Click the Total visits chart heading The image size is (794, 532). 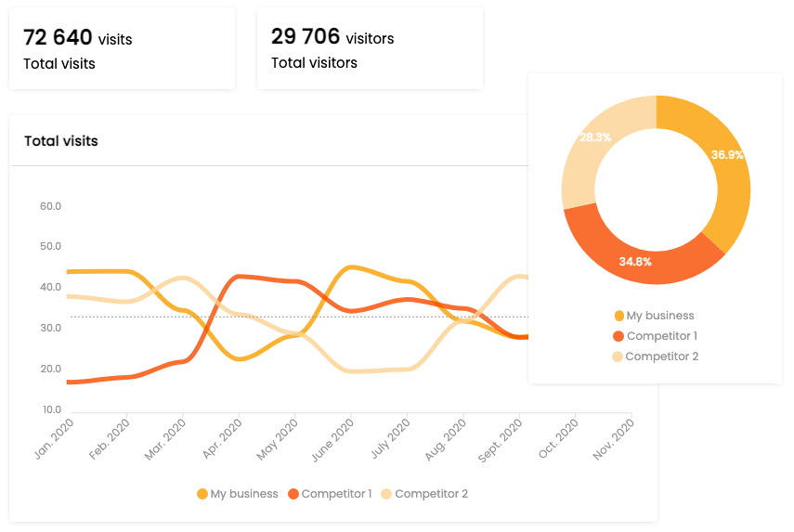[x=61, y=141]
